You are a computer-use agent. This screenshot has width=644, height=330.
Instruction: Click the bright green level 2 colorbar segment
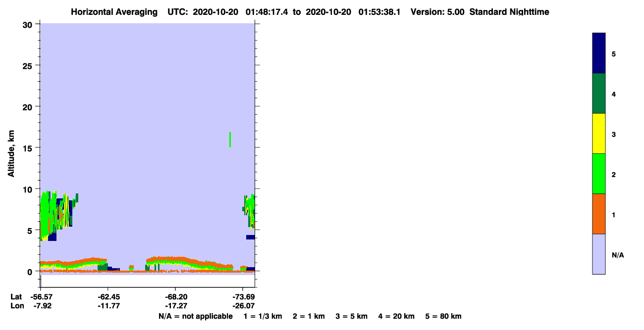pos(598,174)
